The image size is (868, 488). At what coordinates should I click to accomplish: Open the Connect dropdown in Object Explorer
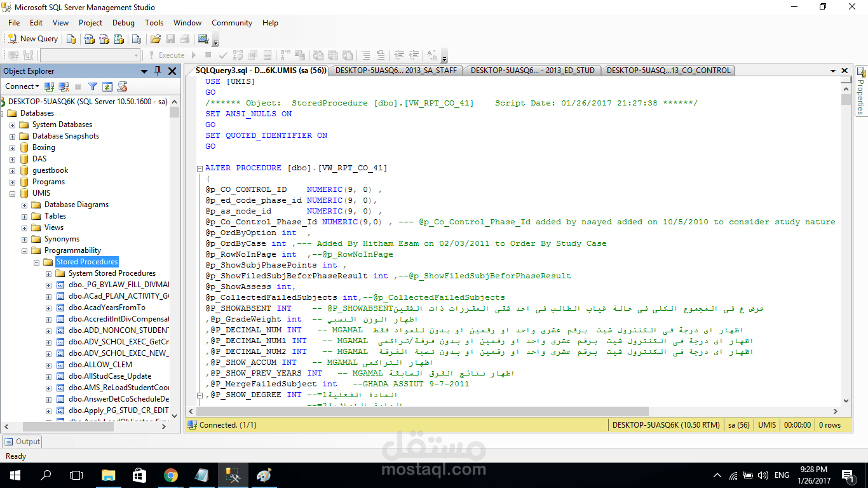coord(22,86)
